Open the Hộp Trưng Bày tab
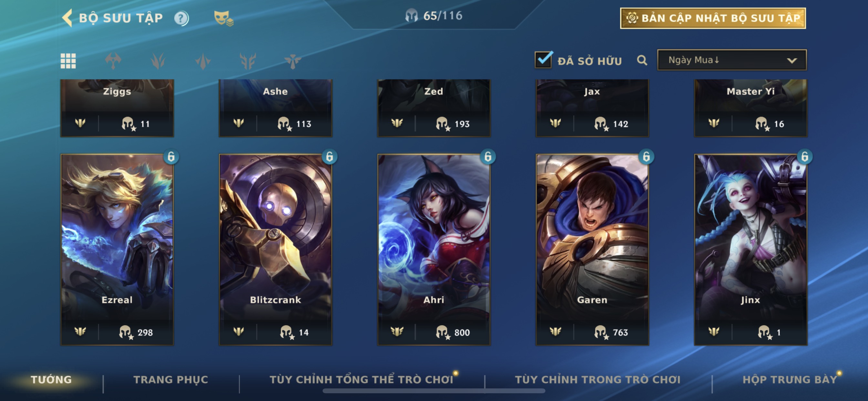This screenshot has width=868, height=401. [x=790, y=379]
